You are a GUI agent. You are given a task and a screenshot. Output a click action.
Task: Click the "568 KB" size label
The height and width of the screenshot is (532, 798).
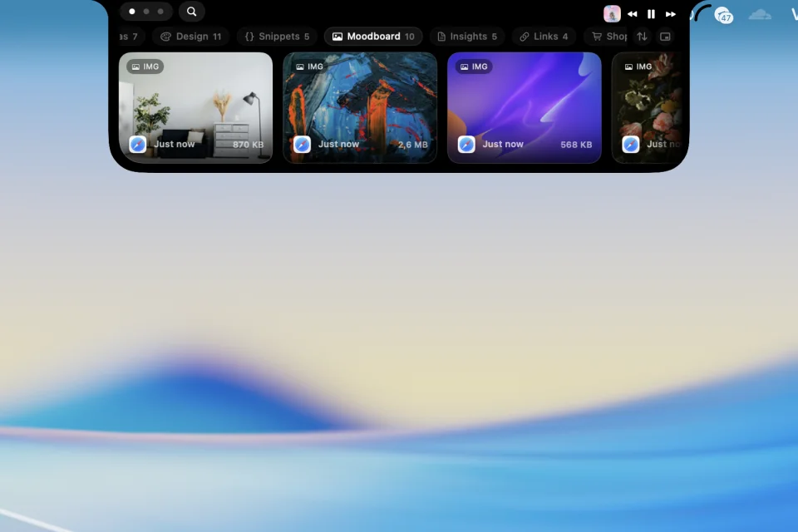pyautogui.click(x=576, y=145)
